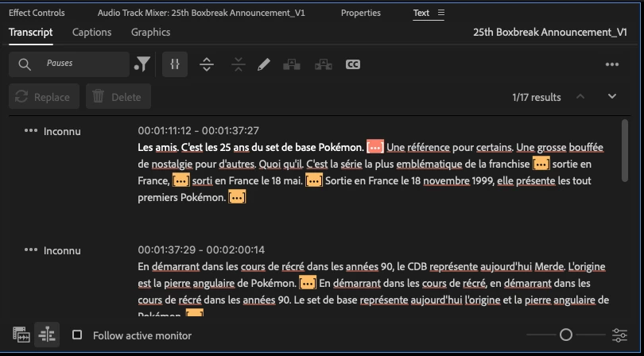The image size is (644, 356).
Task: Open the Properties panel tab
Action: point(361,14)
